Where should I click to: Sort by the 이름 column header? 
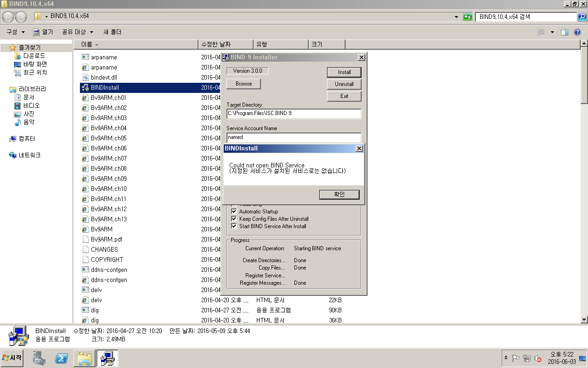(136, 44)
